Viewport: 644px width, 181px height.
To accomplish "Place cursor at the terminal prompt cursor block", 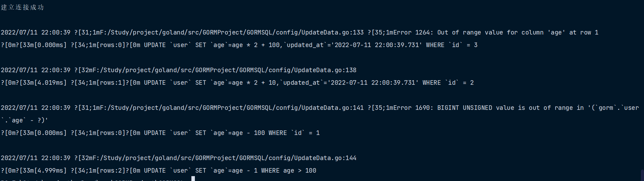I will 193,179.
